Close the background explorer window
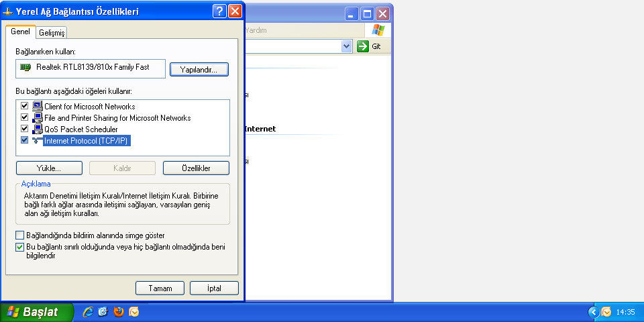Image resolution: width=644 pixels, height=322 pixels. tap(382, 14)
